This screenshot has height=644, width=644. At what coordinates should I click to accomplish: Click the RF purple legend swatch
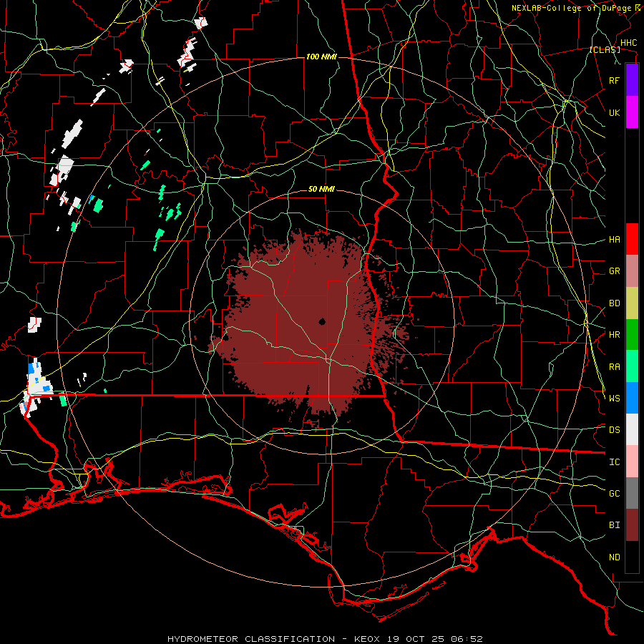coord(632,80)
